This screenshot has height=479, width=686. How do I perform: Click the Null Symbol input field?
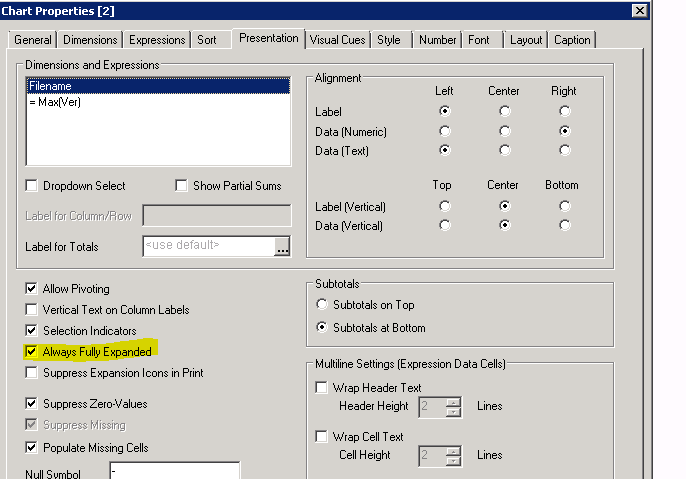click(x=174, y=471)
